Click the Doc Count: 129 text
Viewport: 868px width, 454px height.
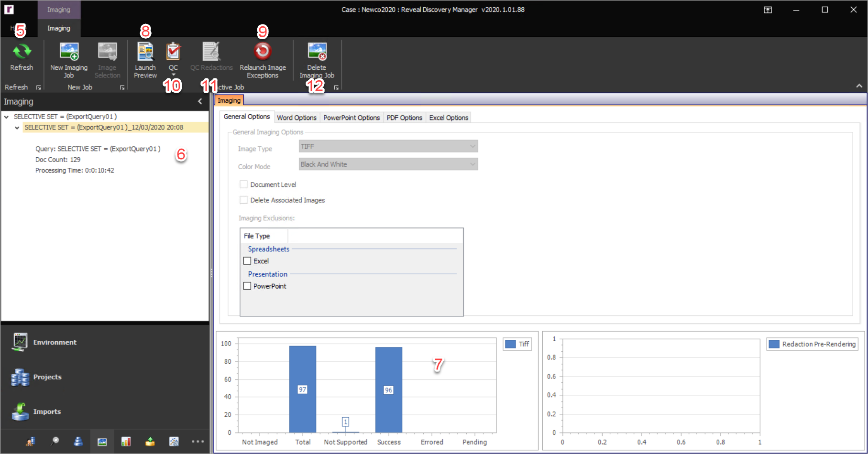click(58, 160)
